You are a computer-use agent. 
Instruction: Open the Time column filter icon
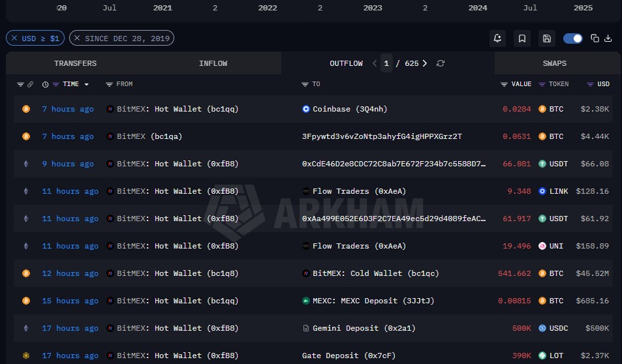(x=55, y=84)
